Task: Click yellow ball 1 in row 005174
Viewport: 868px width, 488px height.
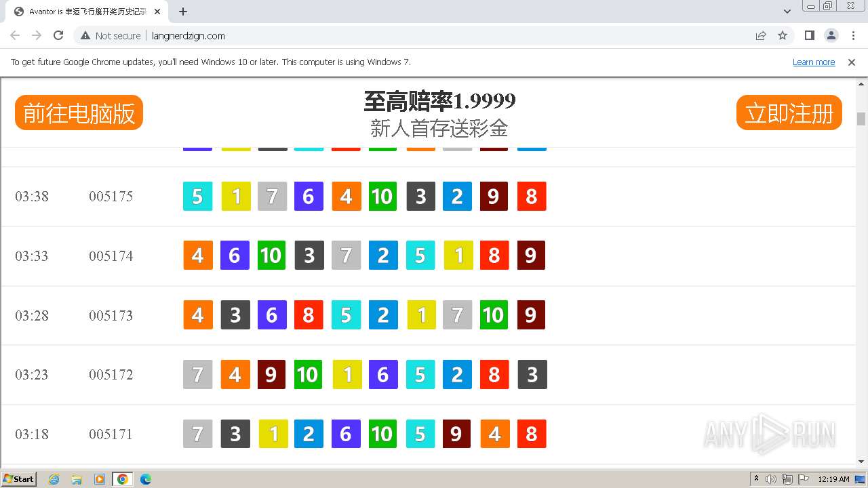Action: (x=458, y=256)
